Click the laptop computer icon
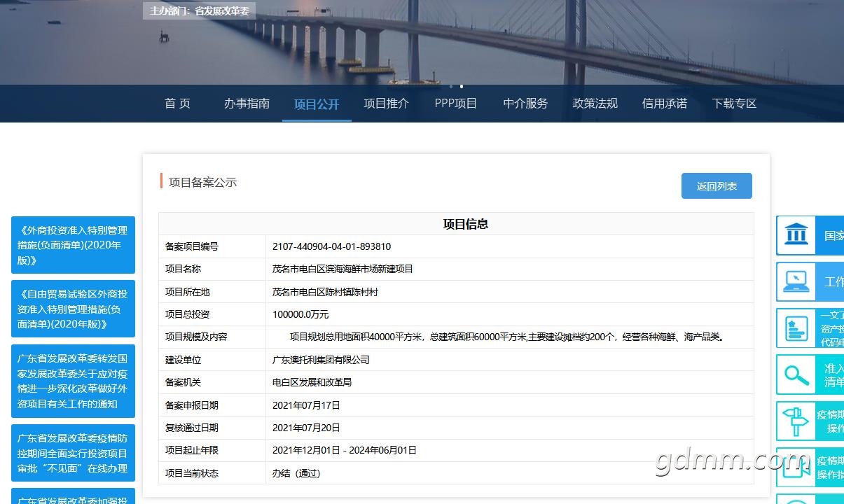 (796, 281)
